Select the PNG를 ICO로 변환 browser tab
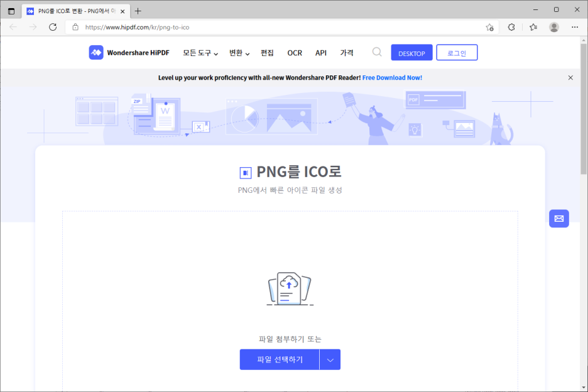Screen dimensions: 588x392 pyautogui.click(x=75, y=11)
